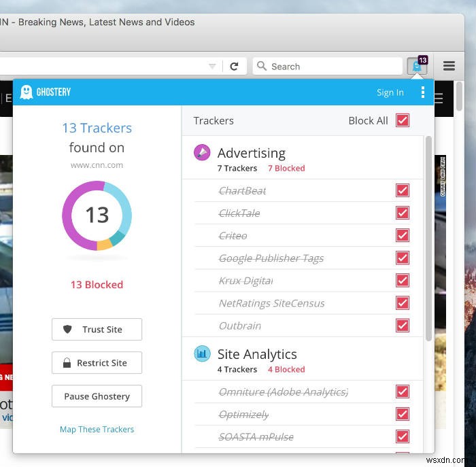Select the Omniture (Adobe Analytics) name

[x=284, y=392]
